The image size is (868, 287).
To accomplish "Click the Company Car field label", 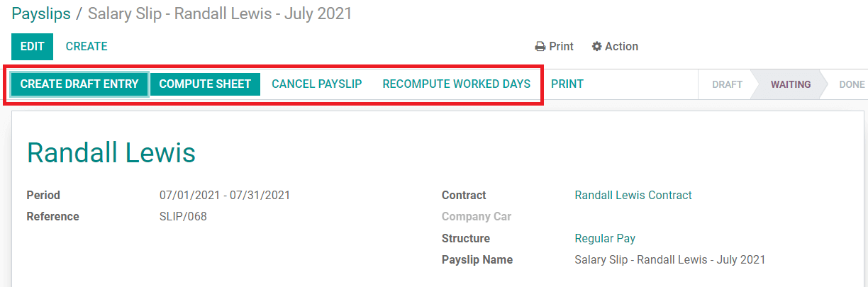I will [x=477, y=216].
